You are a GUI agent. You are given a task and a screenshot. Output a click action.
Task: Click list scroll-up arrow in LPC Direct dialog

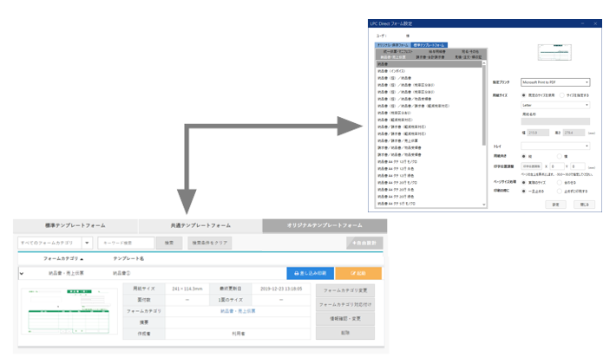pos(484,63)
